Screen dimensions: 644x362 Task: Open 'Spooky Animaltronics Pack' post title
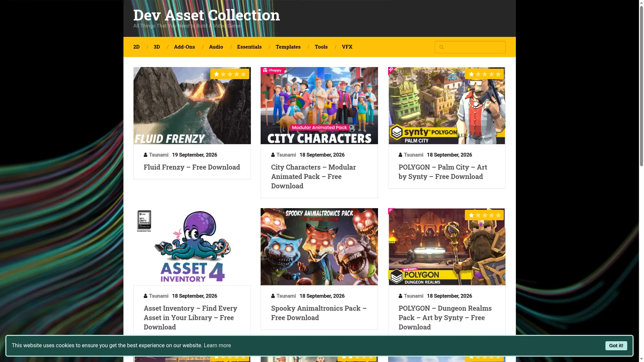[319, 313]
